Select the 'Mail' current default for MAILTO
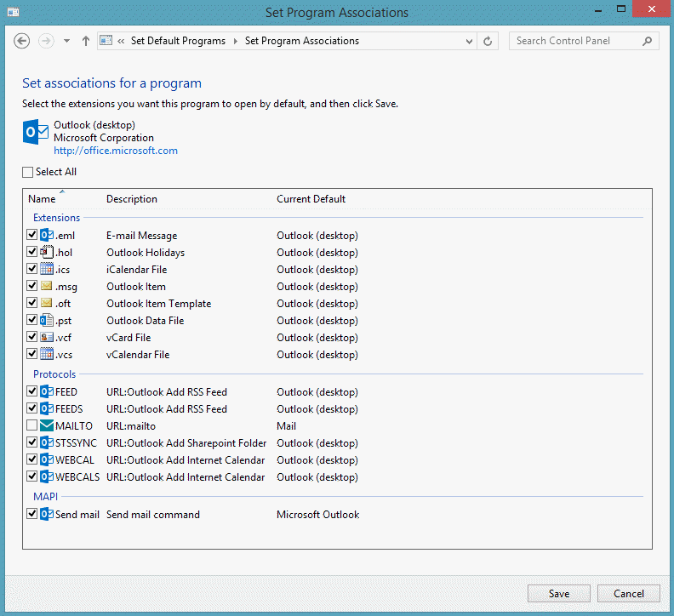Image resolution: width=674 pixels, height=616 pixels. 286,426
